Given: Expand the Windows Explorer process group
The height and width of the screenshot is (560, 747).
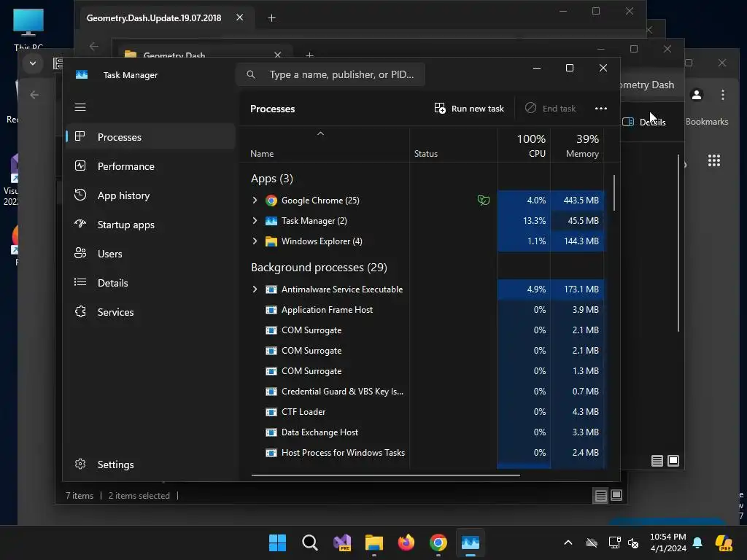Looking at the screenshot, I should coord(255,241).
